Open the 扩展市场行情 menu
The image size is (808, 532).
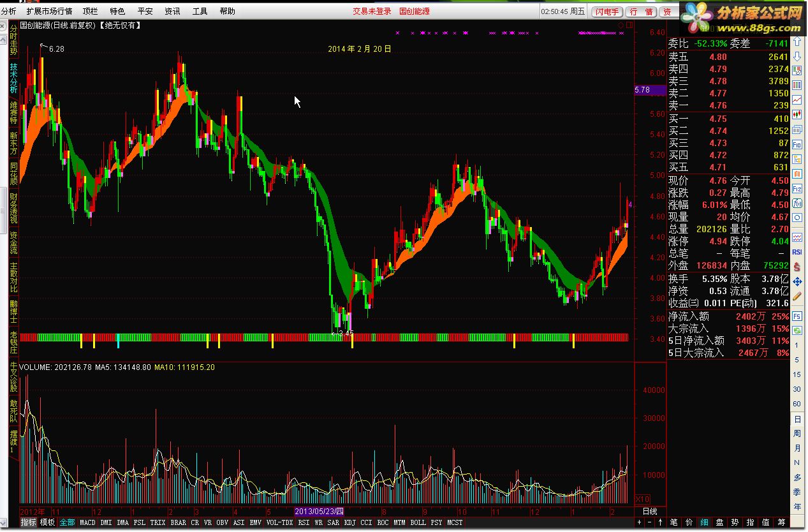[50, 11]
